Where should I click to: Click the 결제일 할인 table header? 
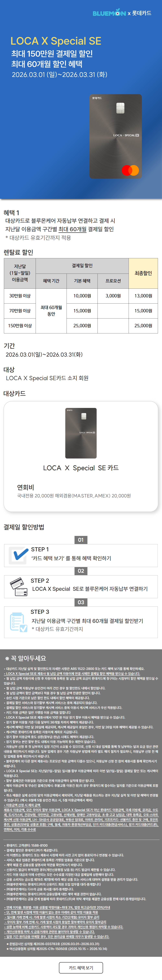coord(82,266)
